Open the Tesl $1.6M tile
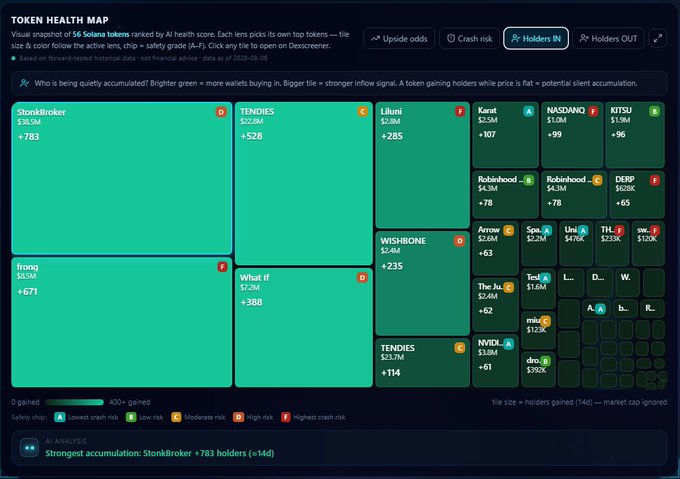The image size is (680, 479). coord(538,289)
